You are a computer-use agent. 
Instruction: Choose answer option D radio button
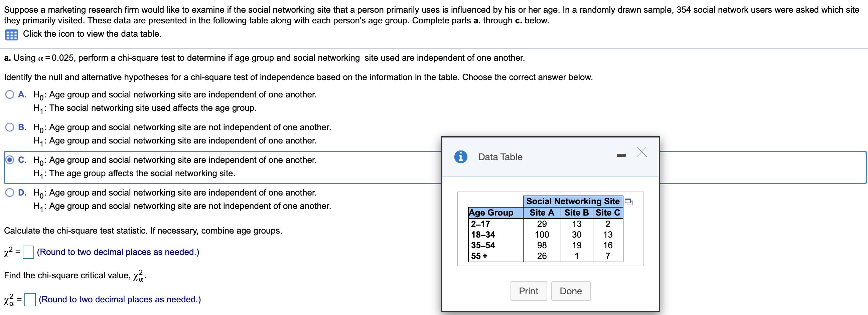pyautogui.click(x=10, y=193)
